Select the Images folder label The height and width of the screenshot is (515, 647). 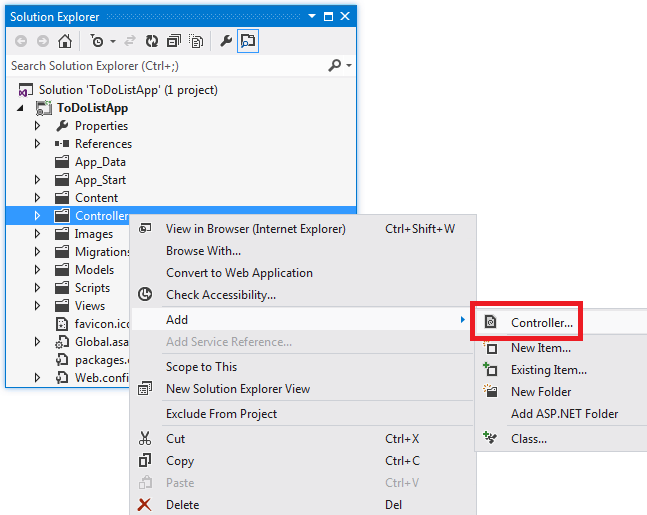point(94,234)
